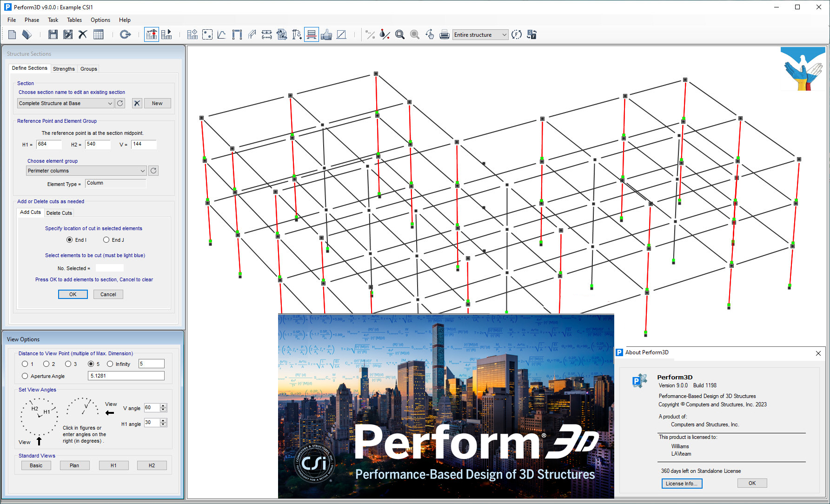Choose the Infinity view distance option

point(110,364)
